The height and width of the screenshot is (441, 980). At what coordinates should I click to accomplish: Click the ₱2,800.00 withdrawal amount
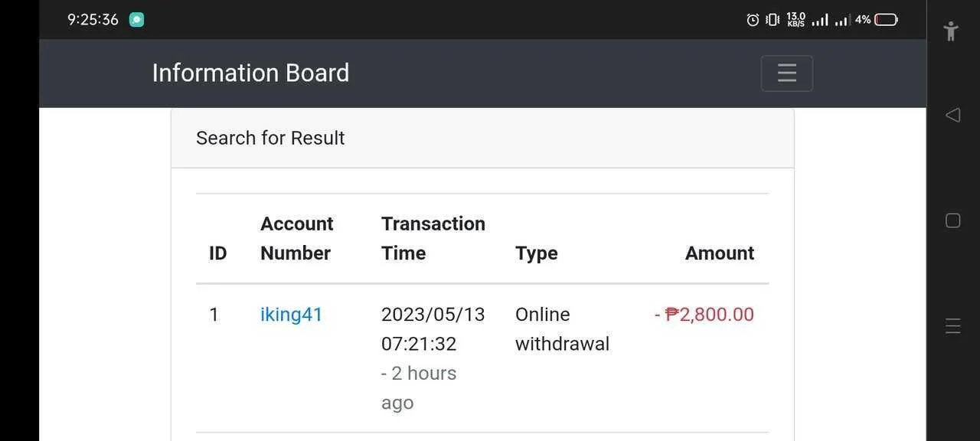(704, 315)
